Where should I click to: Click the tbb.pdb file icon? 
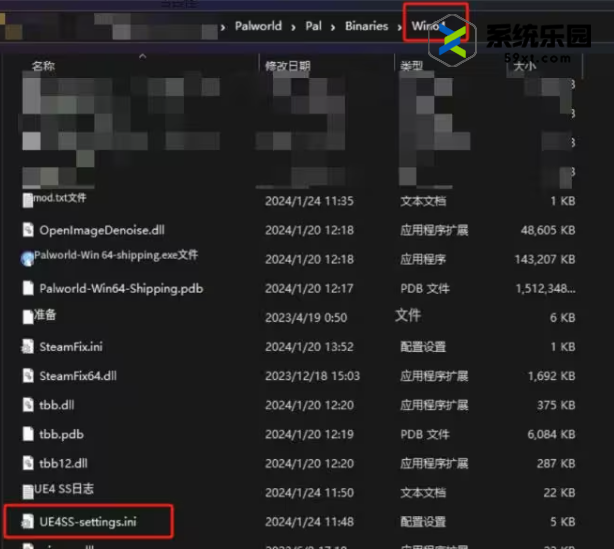click(x=28, y=435)
